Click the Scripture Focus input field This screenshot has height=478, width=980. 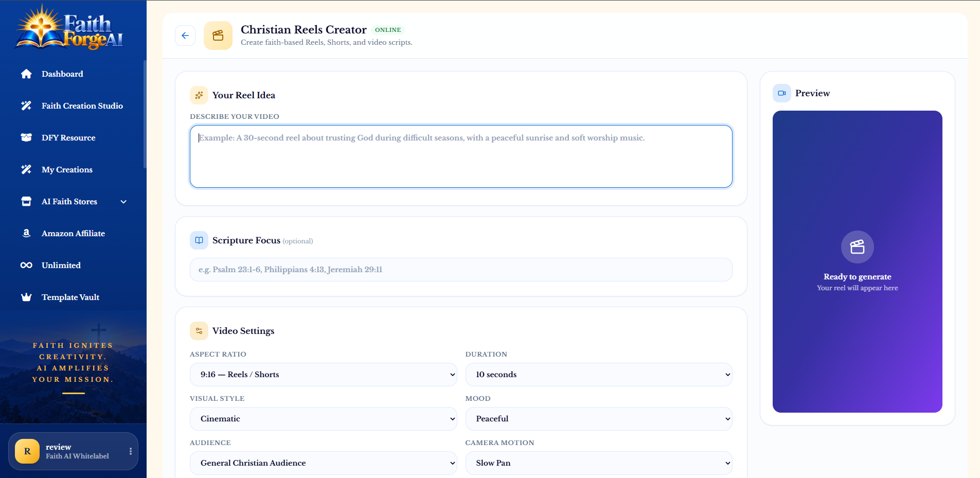(461, 270)
